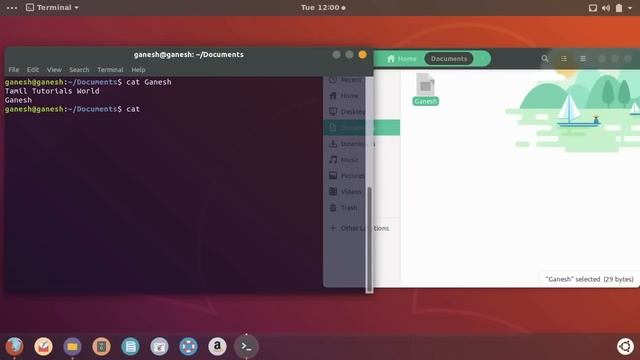Open the second dock icon with red arrow
The image size is (640, 360).
pos(43,347)
